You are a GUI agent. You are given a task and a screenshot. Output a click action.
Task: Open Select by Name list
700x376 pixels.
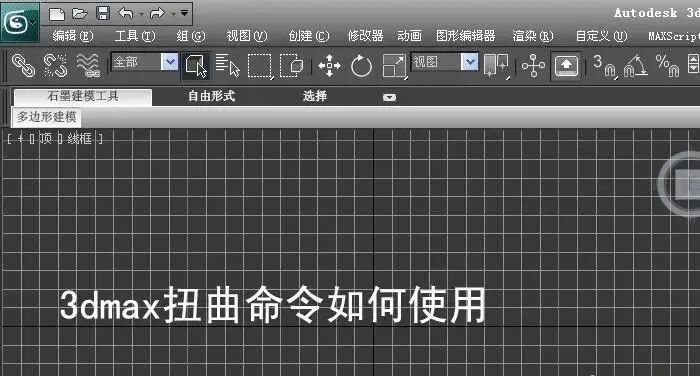click(x=227, y=66)
